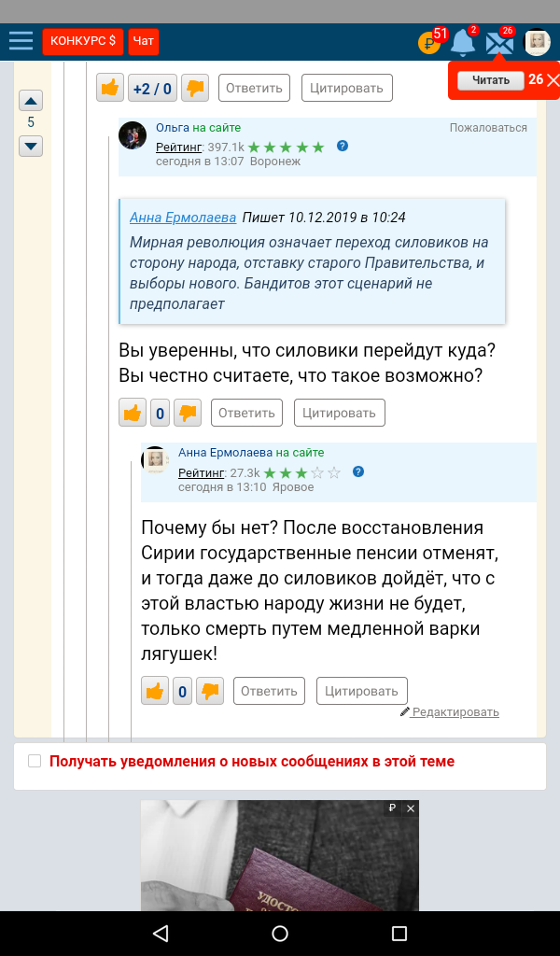
Task: Click the rating help question mark for Ольга
Action: pos(343,147)
